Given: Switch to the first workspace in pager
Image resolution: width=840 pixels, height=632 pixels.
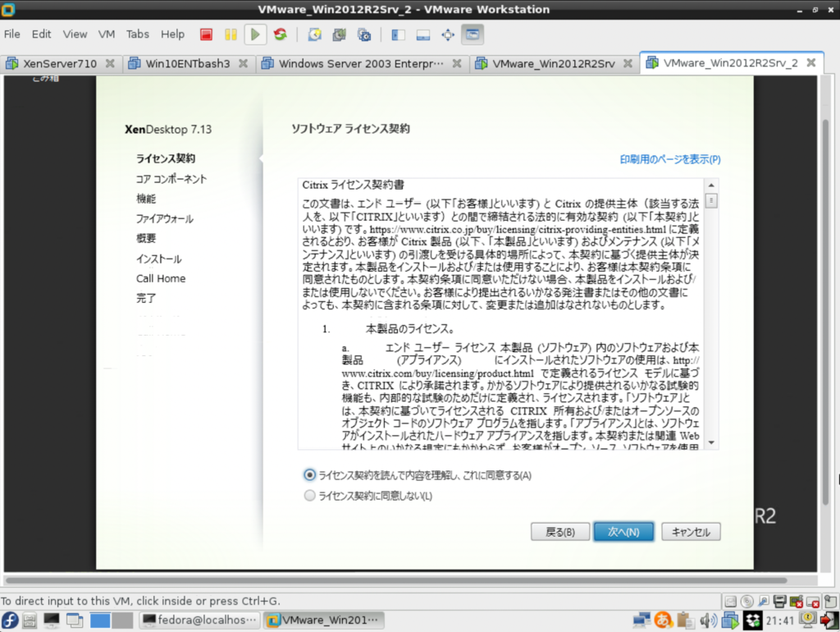Looking at the screenshot, I should [100, 621].
